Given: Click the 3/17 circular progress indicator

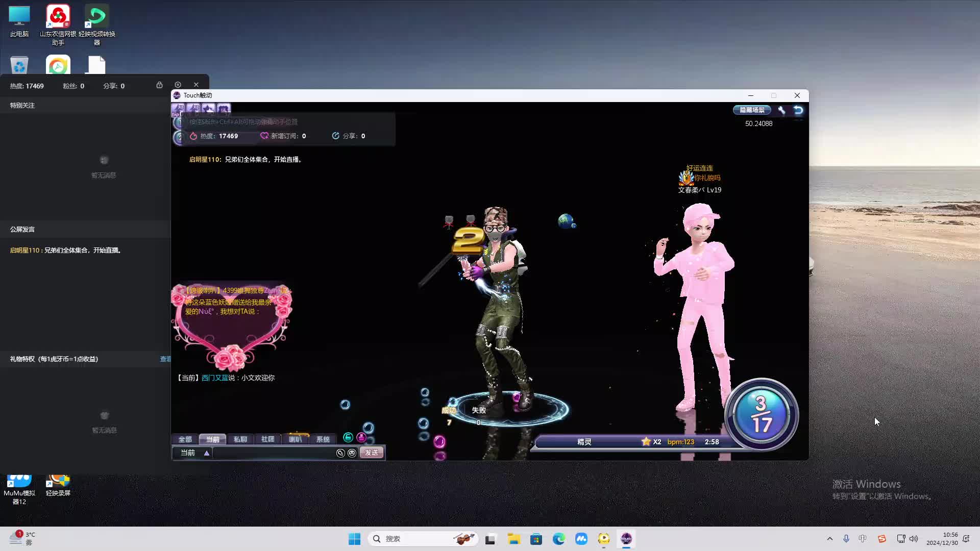Looking at the screenshot, I should click(x=762, y=414).
